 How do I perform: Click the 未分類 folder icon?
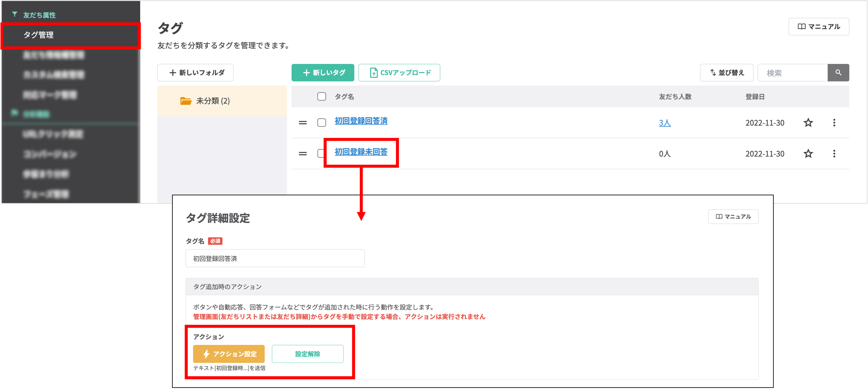pyautogui.click(x=186, y=101)
